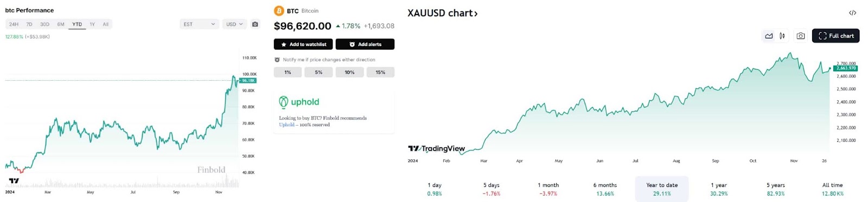Switch btc Performance to the 1Y tab
Viewport: 868px width, 202px height.
pyautogui.click(x=92, y=24)
